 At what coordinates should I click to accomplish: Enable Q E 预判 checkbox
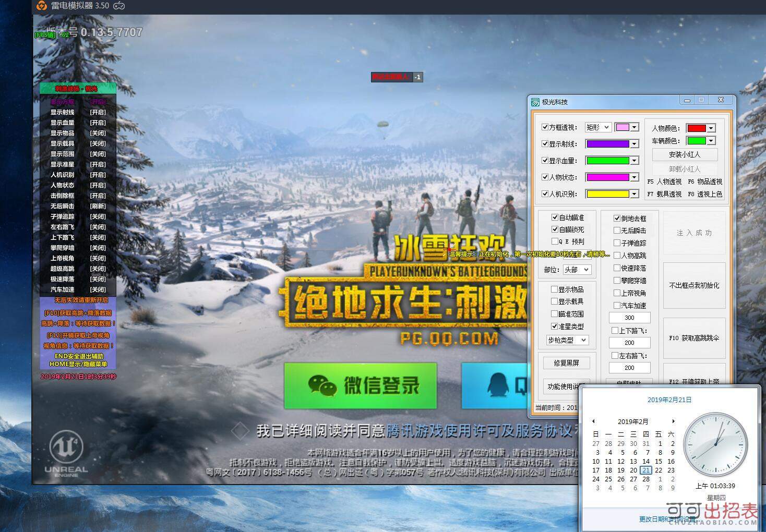(555, 241)
